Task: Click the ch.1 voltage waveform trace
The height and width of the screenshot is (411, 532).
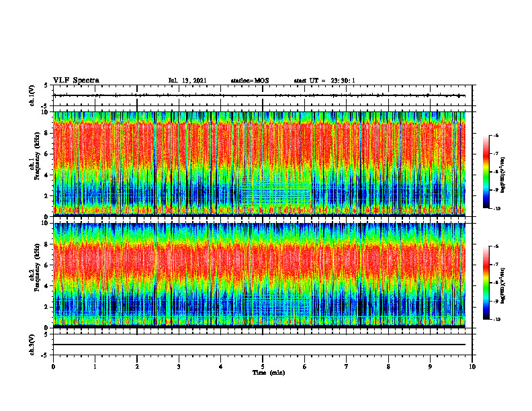Action: [x=259, y=95]
